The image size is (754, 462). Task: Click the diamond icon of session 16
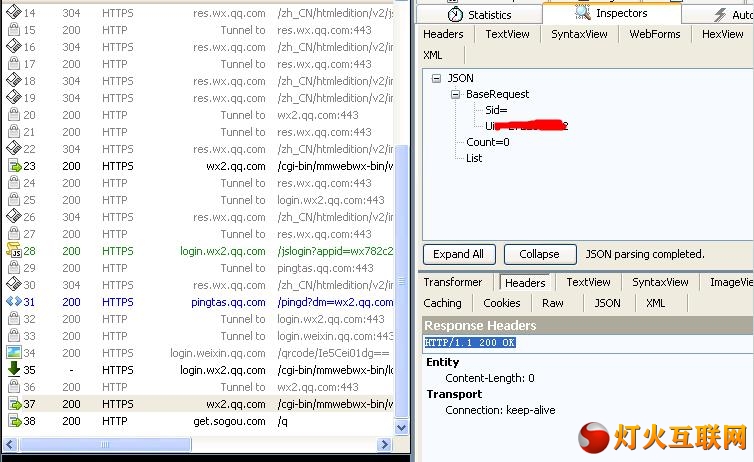point(13,46)
